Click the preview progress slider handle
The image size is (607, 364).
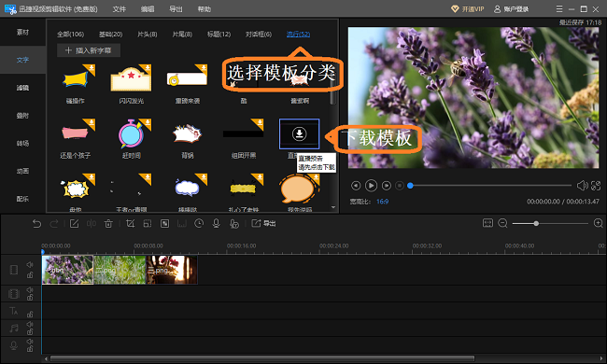410,186
